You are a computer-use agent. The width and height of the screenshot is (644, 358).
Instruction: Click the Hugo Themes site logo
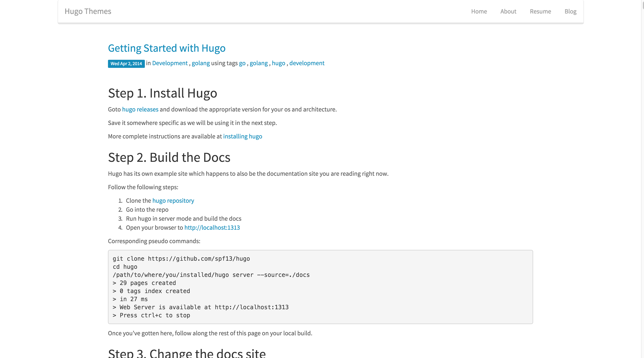click(88, 11)
